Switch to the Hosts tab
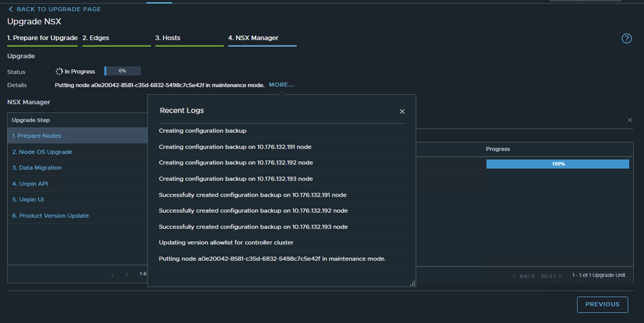This screenshot has height=323, width=644. pyautogui.click(x=168, y=38)
